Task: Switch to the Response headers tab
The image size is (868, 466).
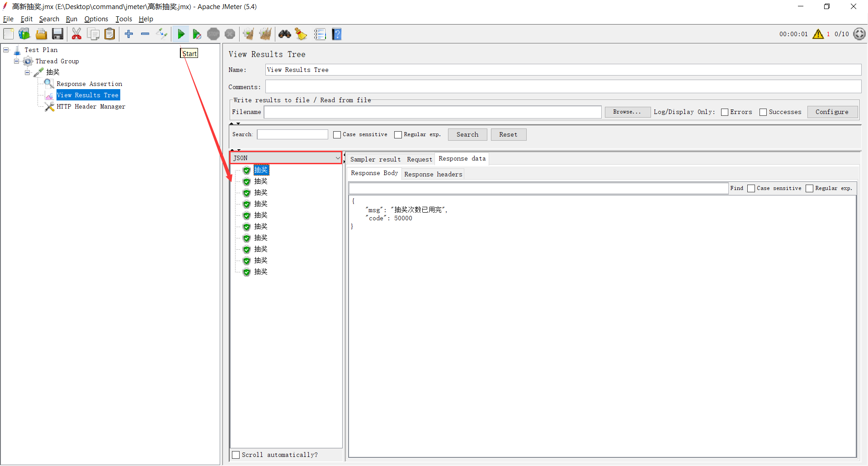Action: pos(433,174)
